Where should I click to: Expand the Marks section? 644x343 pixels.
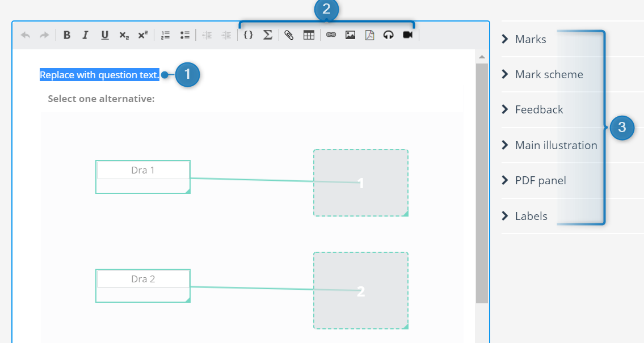pyautogui.click(x=530, y=39)
